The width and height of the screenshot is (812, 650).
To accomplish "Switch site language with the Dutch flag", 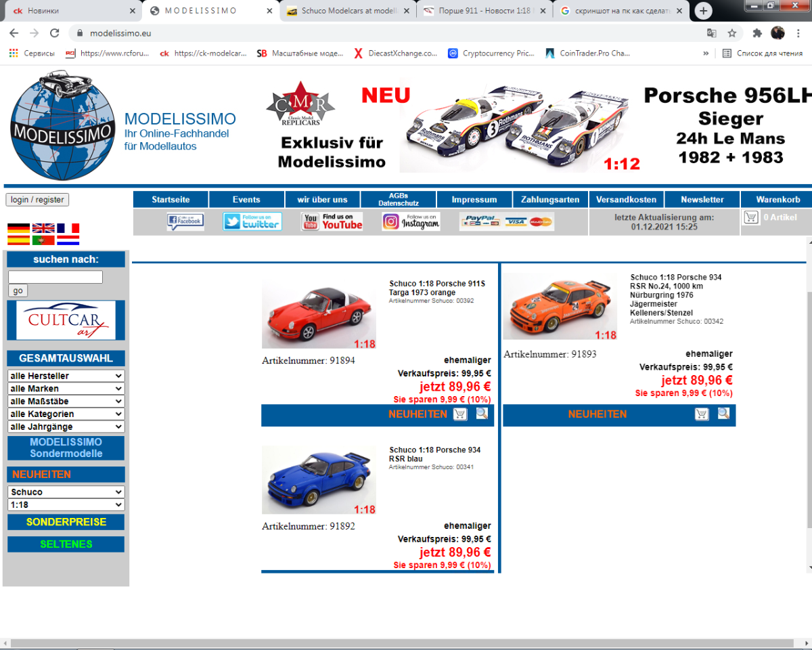I will coord(68,240).
